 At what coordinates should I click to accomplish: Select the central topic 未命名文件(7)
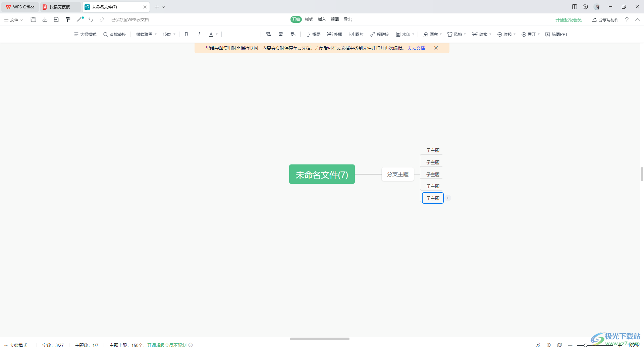(x=322, y=174)
